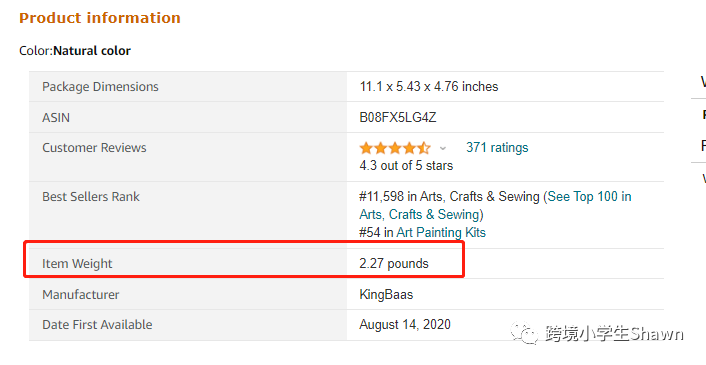
Task: Click the Best Sellers Rank label
Action: coord(91,197)
